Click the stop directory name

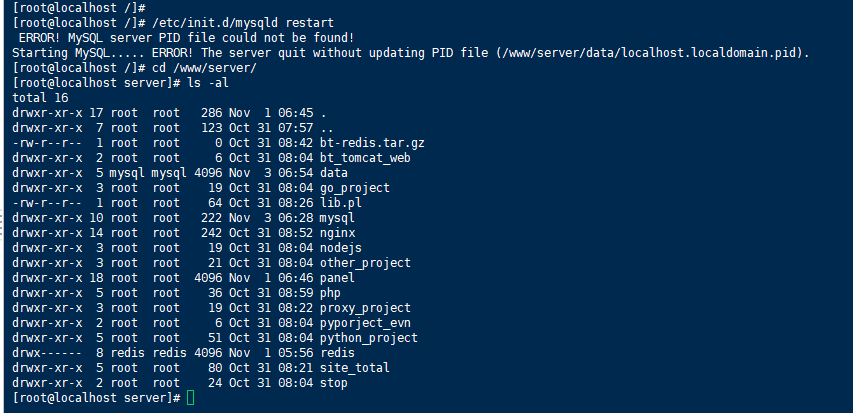coord(334,383)
